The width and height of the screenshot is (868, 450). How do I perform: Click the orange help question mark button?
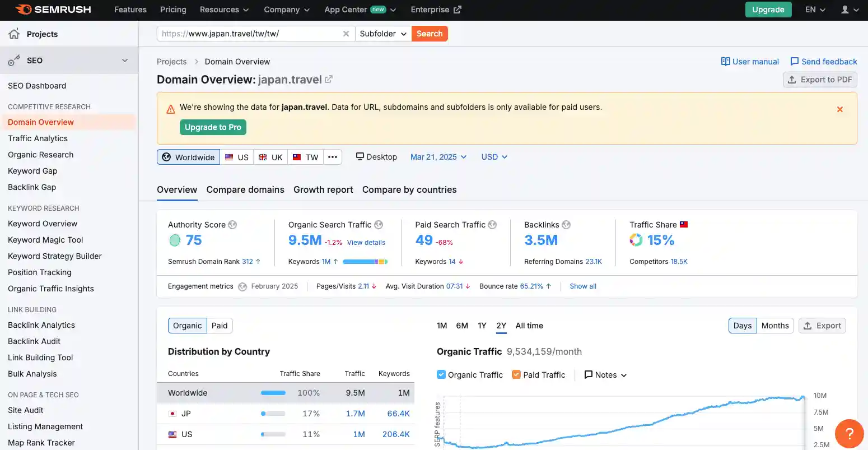849,433
